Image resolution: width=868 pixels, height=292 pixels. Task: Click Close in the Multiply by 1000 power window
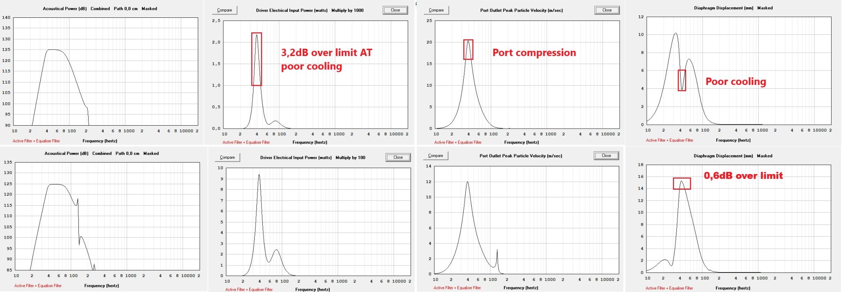pyautogui.click(x=395, y=10)
